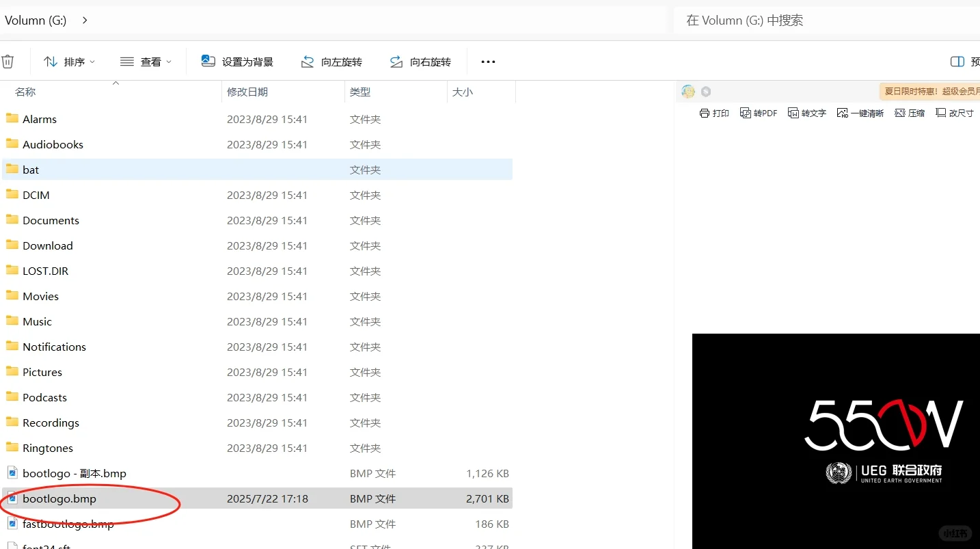Open the 排序 sort dropdown
Screen dimensions: 980x549
pyautogui.click(x=68, y=61)
